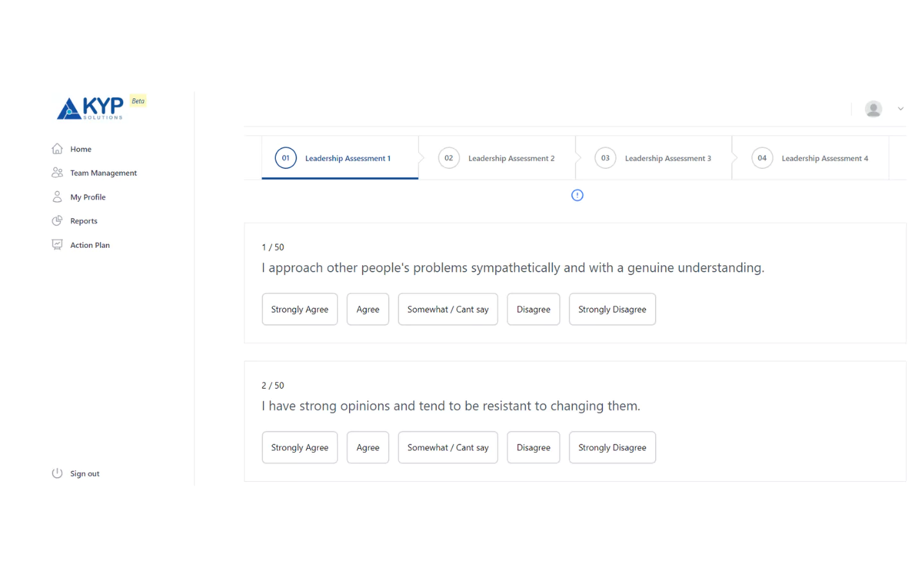Image resolution: width=924 pixels, height=578 pixels.
Task: Click the blue info alert icon
Action: click(x=577, y=195)
